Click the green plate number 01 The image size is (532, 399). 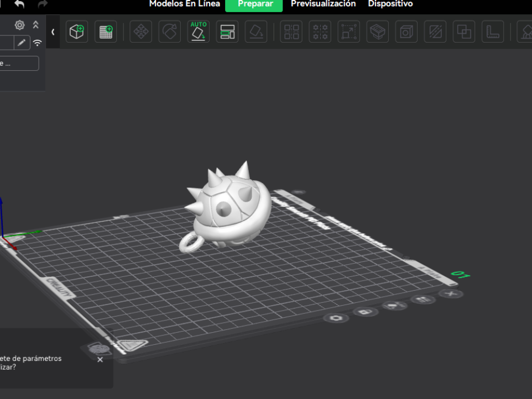click(461, 275)
